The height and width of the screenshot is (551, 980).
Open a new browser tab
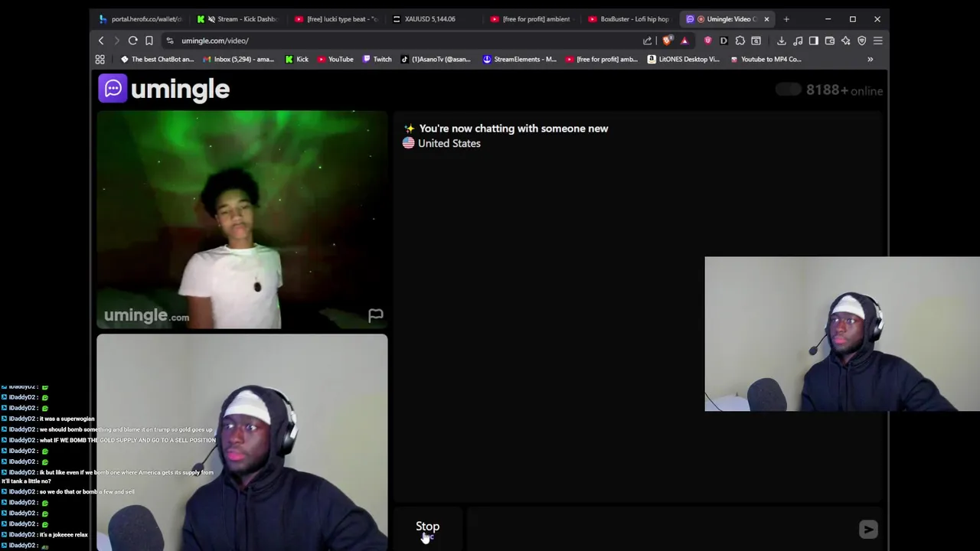[786, 19]
